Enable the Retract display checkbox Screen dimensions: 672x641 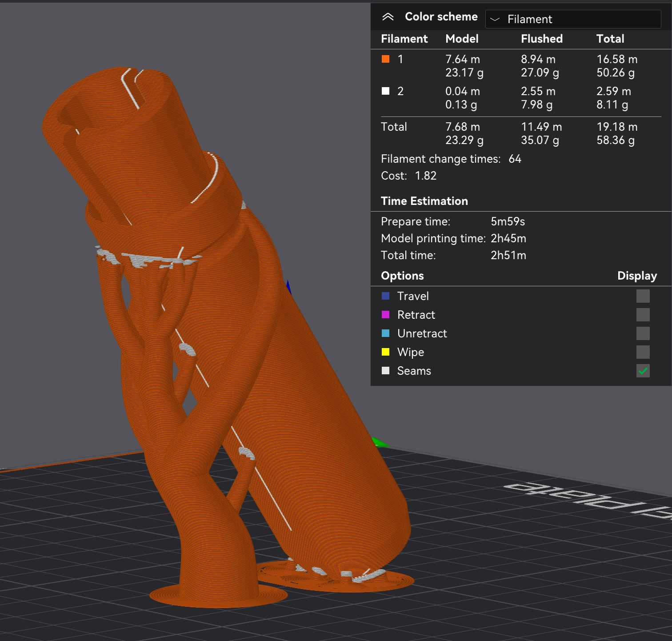coord(643,315)
